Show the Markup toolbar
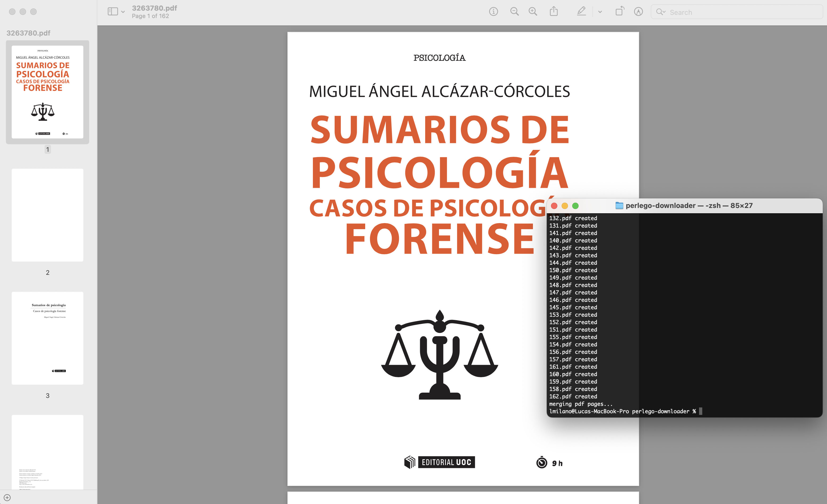 click(x=638, y=12)
